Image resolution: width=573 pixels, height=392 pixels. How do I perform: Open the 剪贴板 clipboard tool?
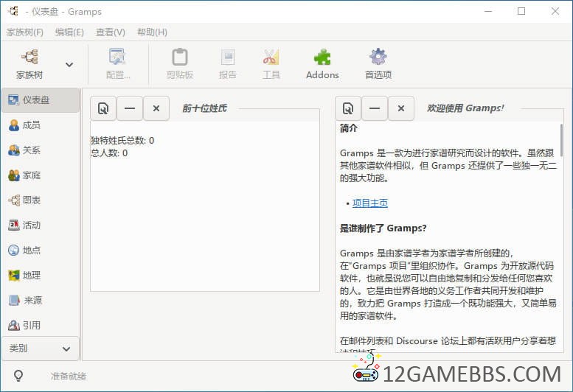point(179,64)
